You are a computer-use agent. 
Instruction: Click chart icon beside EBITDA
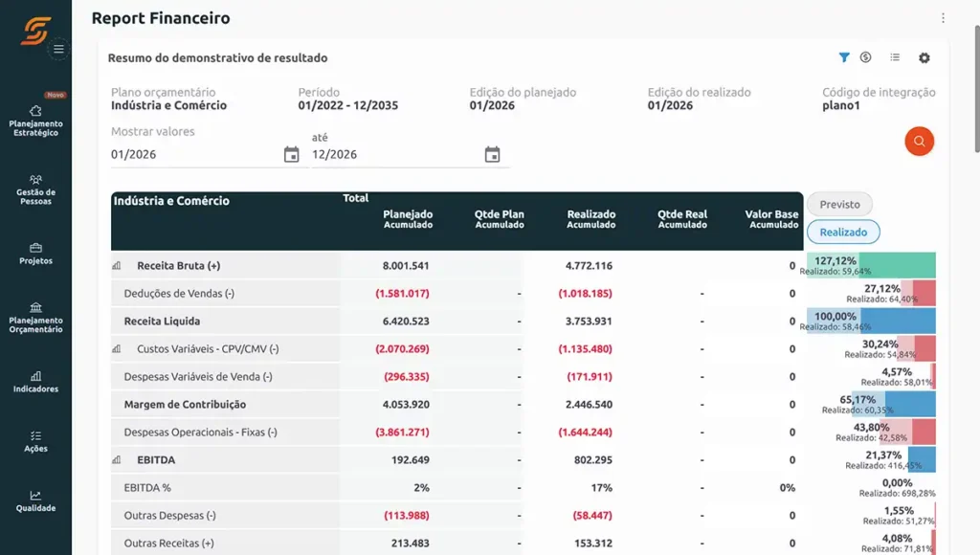coord(116,460)
